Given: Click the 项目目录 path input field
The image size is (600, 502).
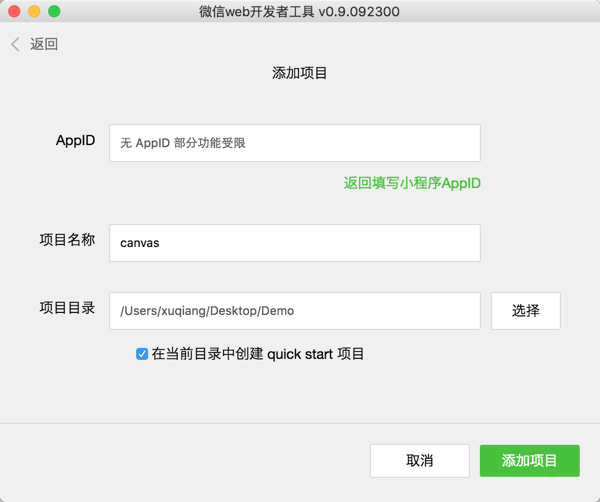Looking at the screenshot, I should coord(294,310).
